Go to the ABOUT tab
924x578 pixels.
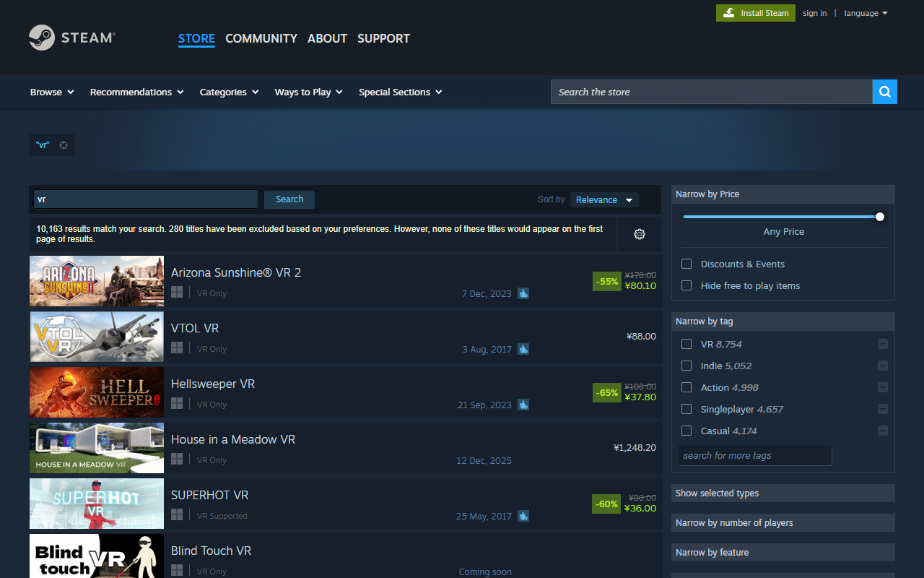(x=327, y=38)
